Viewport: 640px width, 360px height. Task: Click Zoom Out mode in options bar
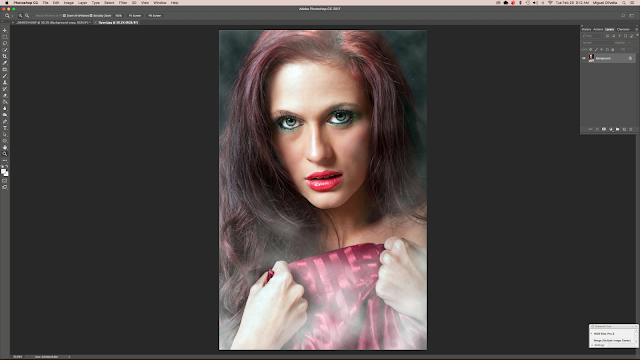[x=27, y=16]
